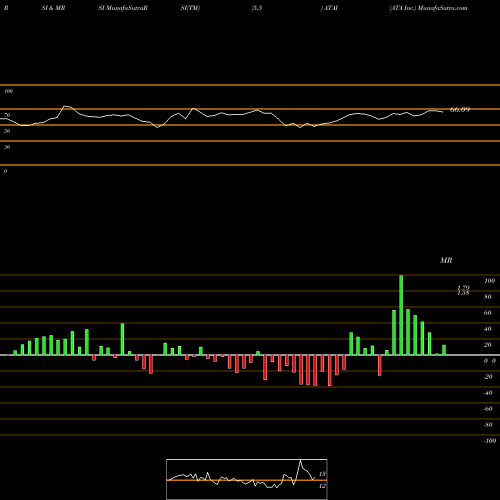Click the MR axis label 80
Viewport: 500px width, 500px height.
(488, 297)
